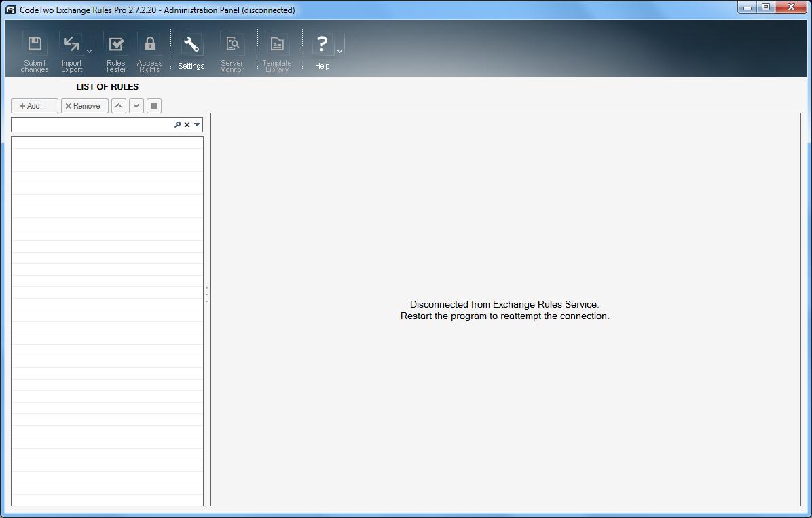
Task: Expand the Import Export dropdown arrow
Action: 89,52
